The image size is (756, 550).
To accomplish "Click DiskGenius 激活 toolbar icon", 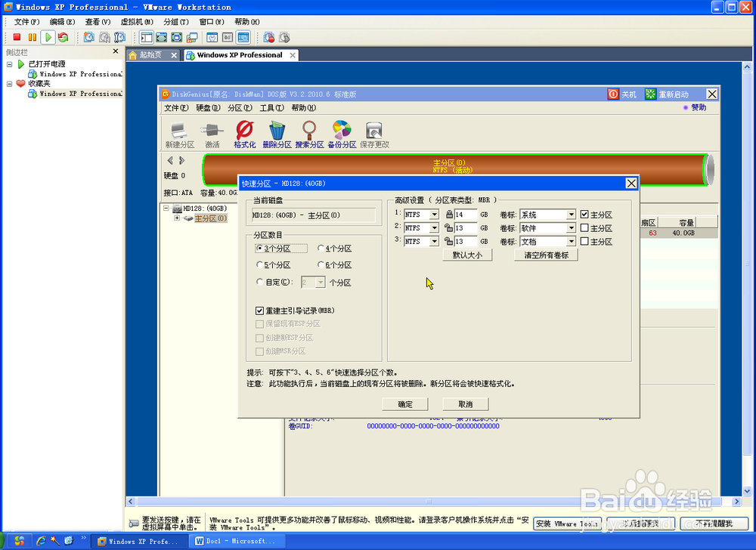I will 212,134.
